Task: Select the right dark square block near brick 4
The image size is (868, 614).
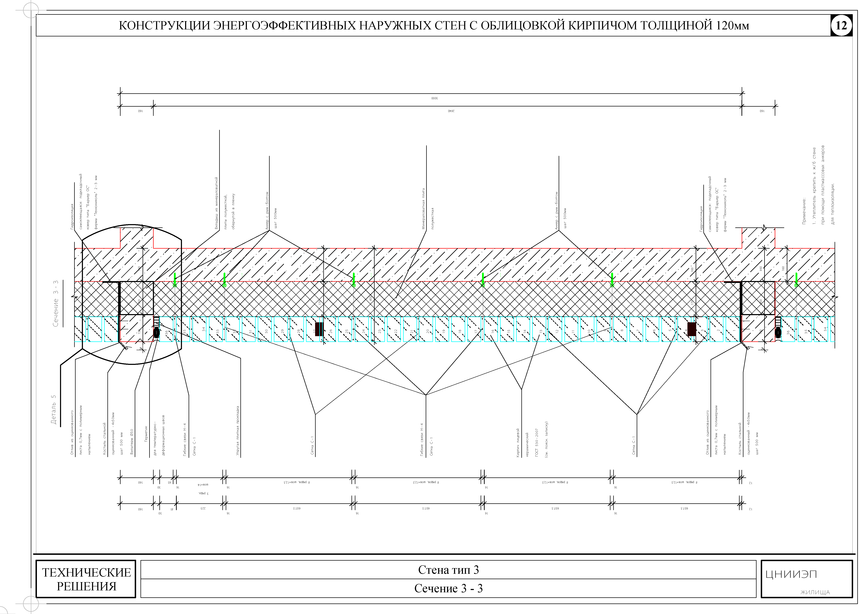Action: point(691,329)
